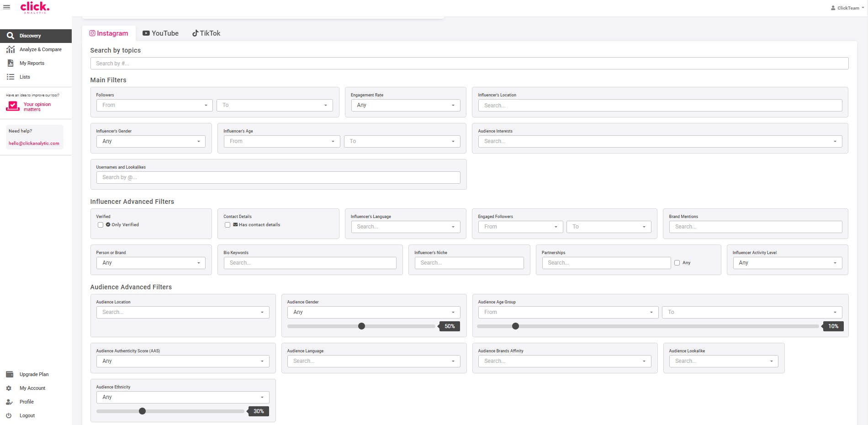Click the Audience Age Group slider handle

[x=516, y=326]
